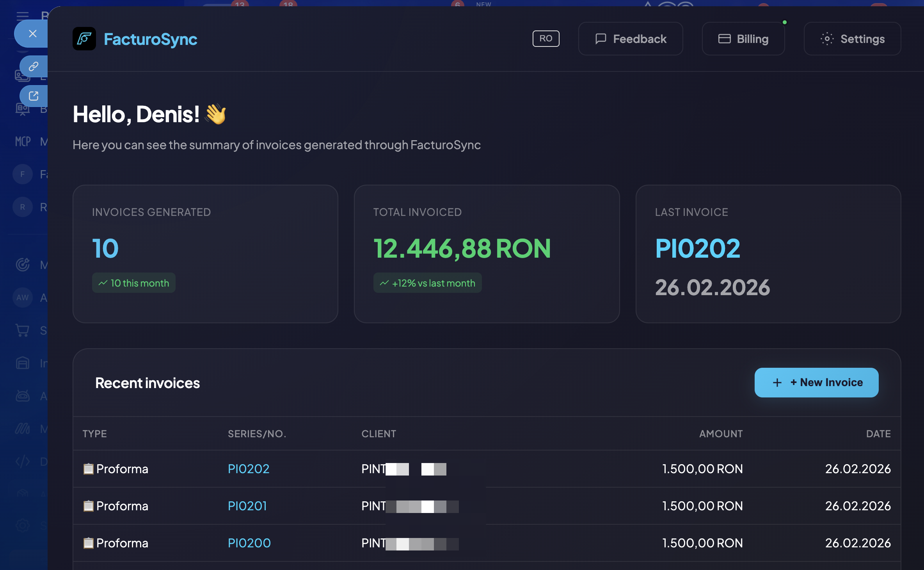Click the code brackets sidebar icon
The height and width of the screenshot is (570, 924).
(x=23, y=461)
